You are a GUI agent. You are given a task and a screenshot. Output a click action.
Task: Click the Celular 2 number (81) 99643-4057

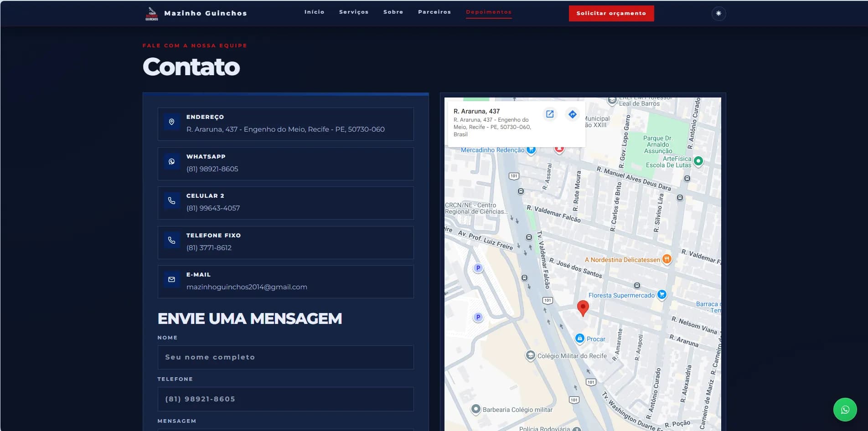click(x=213, y=208)
